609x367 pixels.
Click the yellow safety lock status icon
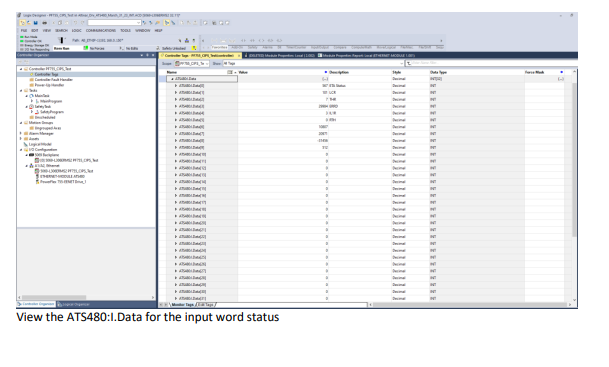pos(194,48)
